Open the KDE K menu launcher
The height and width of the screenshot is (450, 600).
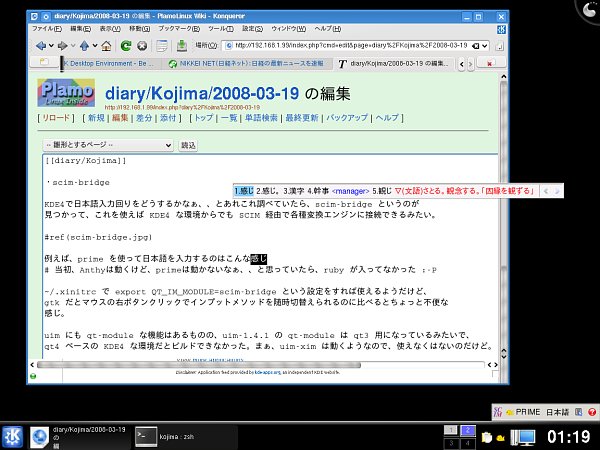click(x=13, y=437)
